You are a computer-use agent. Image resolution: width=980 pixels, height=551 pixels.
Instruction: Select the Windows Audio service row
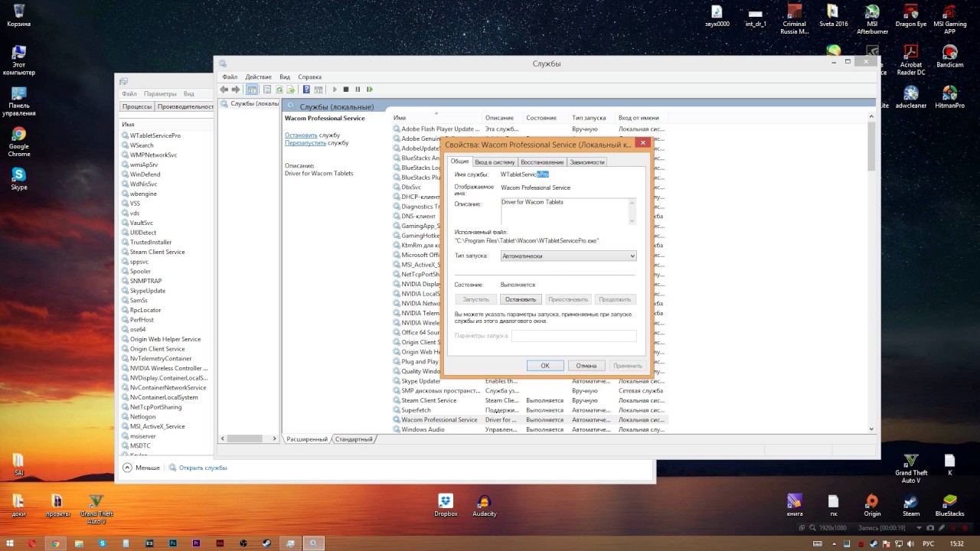(x=530, y=429)
